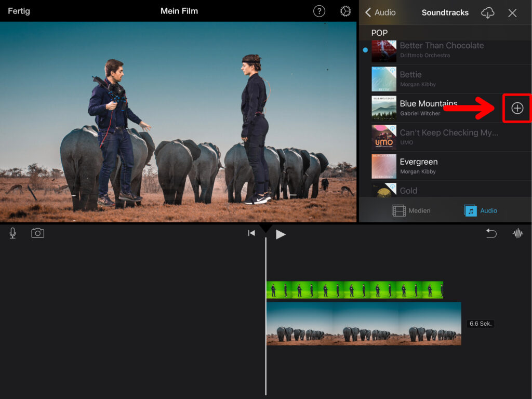The height and width of the screenshot is (399, 532).
Task: Undo the last edit
Action: [x=491, y=233]
